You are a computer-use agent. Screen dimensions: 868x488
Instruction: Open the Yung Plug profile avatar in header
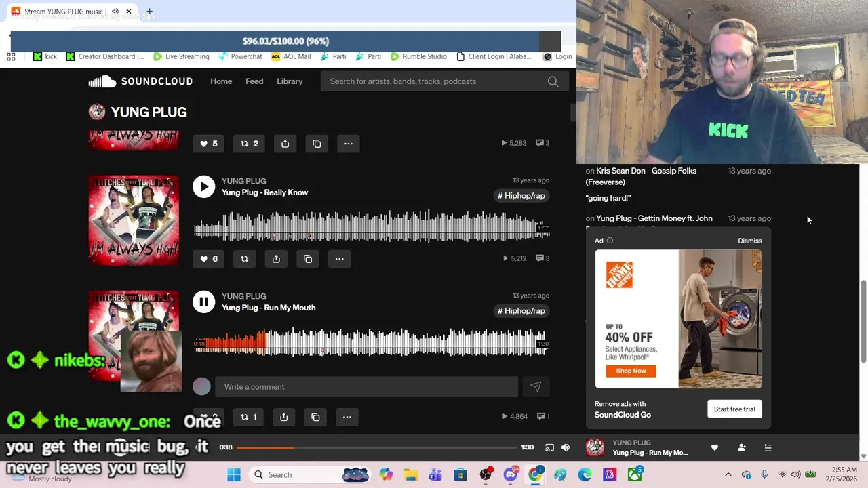coord(97,112)
